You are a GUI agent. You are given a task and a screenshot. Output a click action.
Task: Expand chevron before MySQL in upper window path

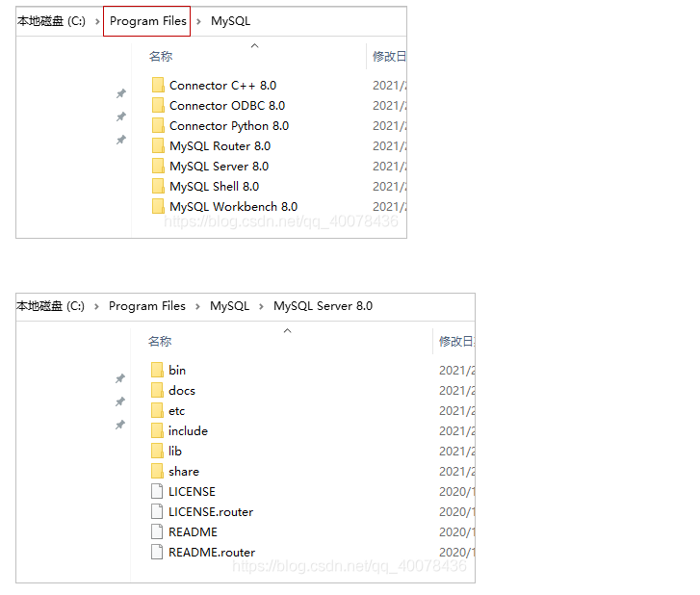click(x=198, y=21)
